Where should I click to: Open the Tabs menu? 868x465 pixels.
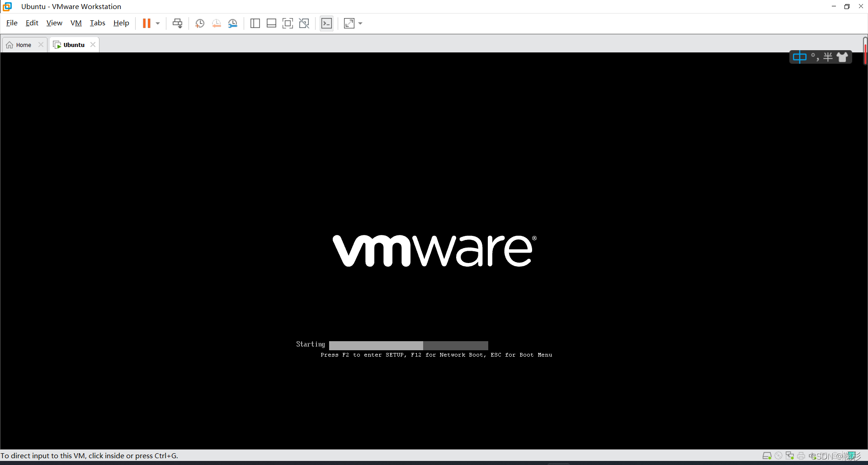coord(97,23)
